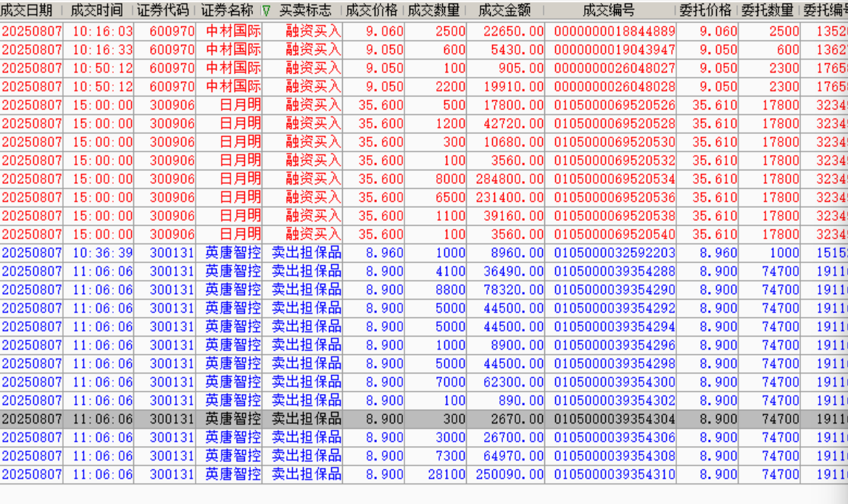The image size is (848, 504).
Task: Select trade number 010500039354288
Action: pyautogui.click(x=615, y=271)
